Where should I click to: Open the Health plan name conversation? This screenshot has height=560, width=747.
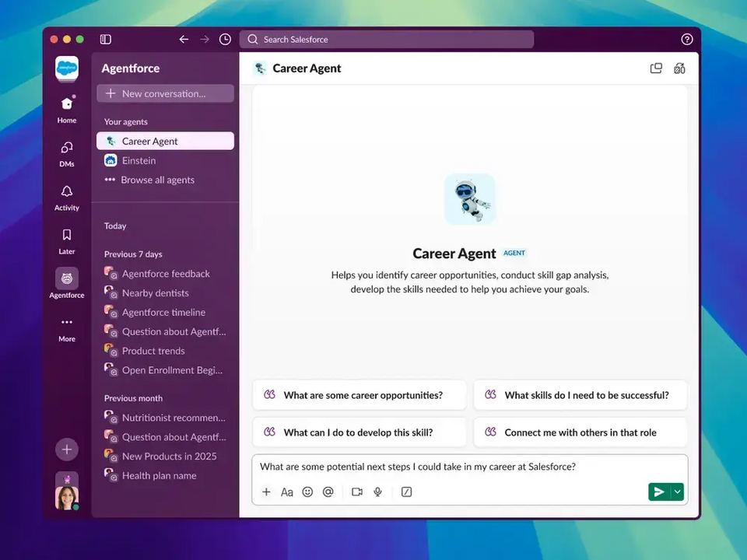coord(165,475)
